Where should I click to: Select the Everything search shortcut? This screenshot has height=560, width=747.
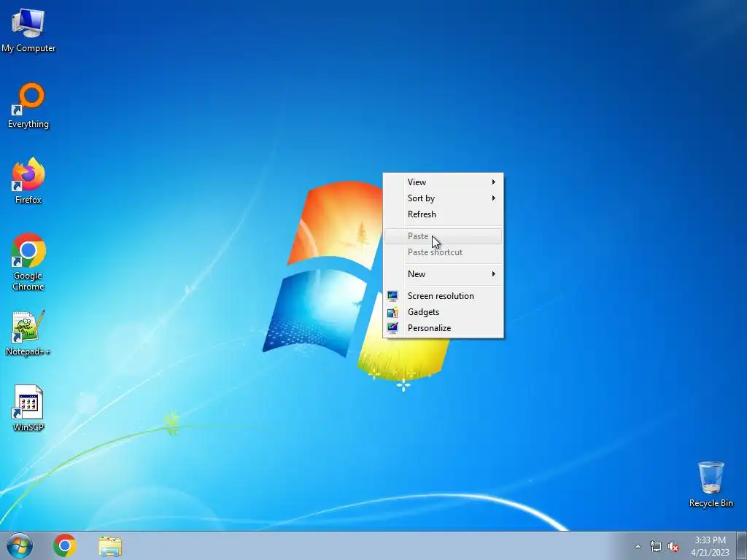tap(28, 106)
